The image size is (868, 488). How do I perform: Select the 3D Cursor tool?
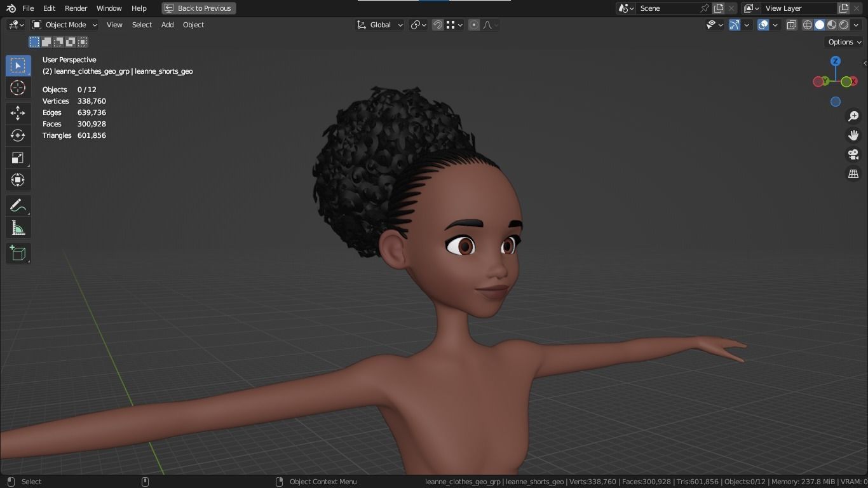point(18,88)
